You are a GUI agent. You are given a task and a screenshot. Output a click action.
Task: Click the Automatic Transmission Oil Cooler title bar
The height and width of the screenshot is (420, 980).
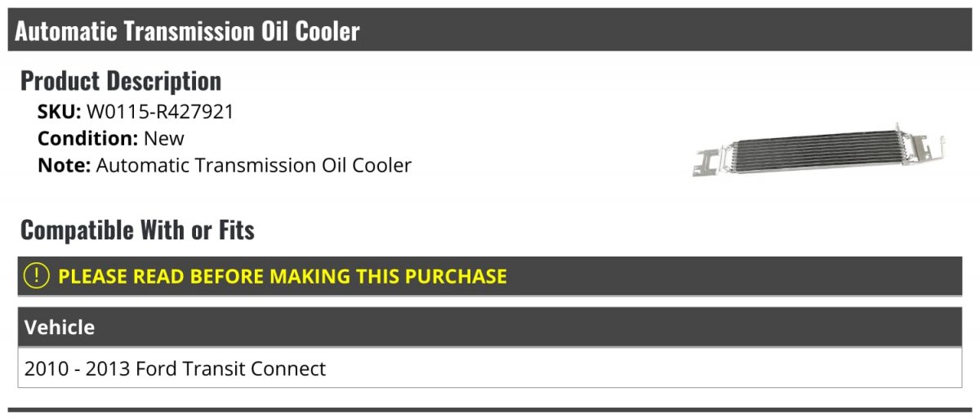[x=490, y=31]
